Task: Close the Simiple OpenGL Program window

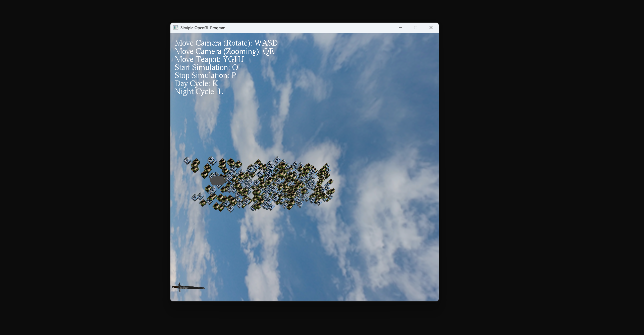Action: pyautogui.click(x=431, y=27)
